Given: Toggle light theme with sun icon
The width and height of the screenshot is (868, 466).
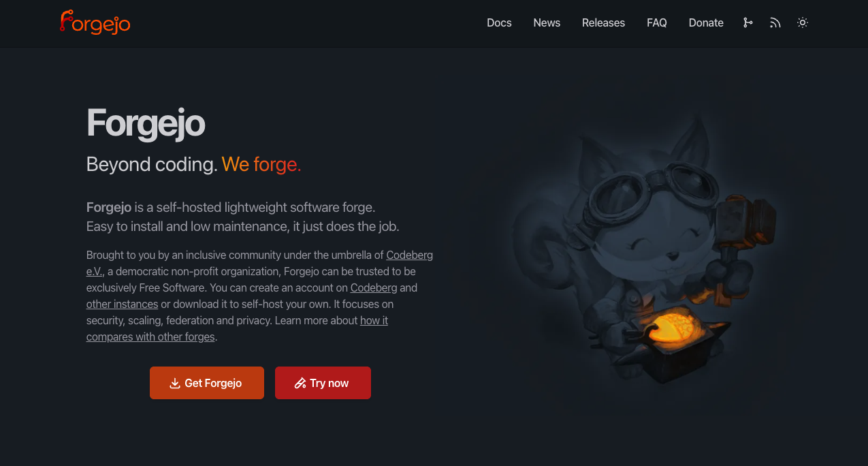Looking at the screenshot, I should click(x=803, y=22).
